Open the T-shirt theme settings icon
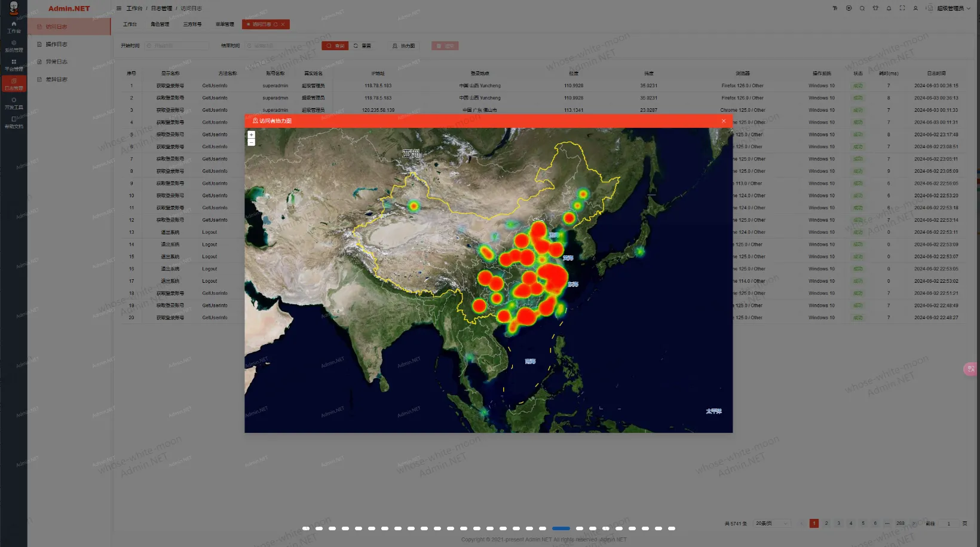This screenshot has height=547, width=980. pos(875,8)
